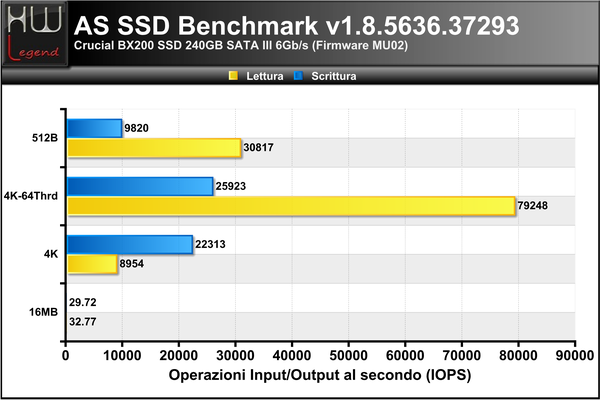
Task: Click the 16MB axis label
Action: tap(43, 312)
